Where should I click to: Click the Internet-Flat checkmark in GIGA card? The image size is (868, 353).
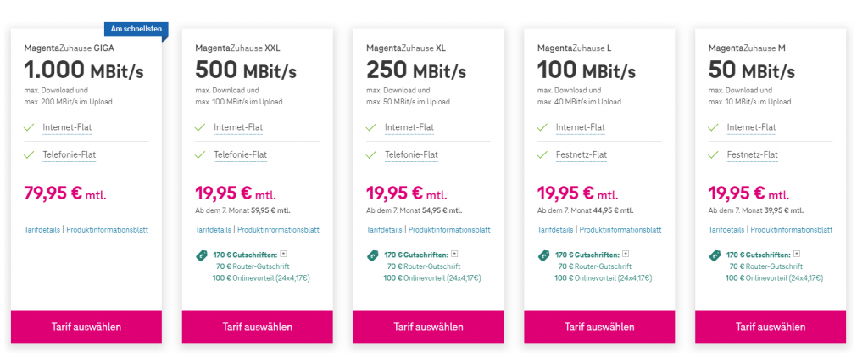click(30, 128)
